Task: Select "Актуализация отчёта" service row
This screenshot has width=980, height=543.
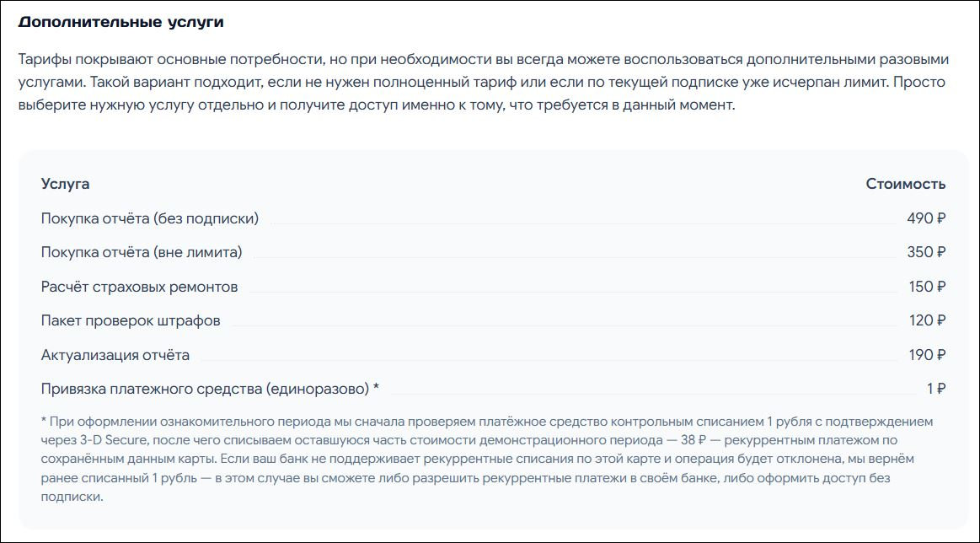Action: (x=493, y=355)
